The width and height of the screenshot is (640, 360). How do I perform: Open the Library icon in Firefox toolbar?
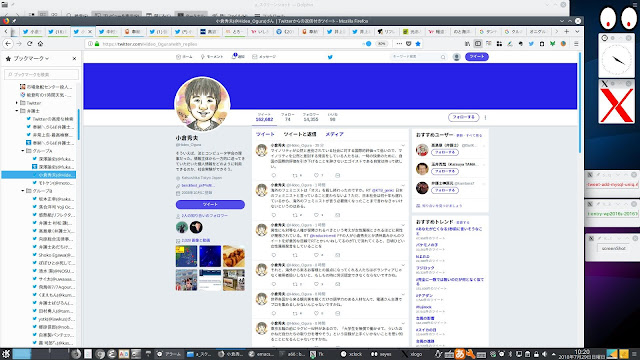(x=467, y=44)
